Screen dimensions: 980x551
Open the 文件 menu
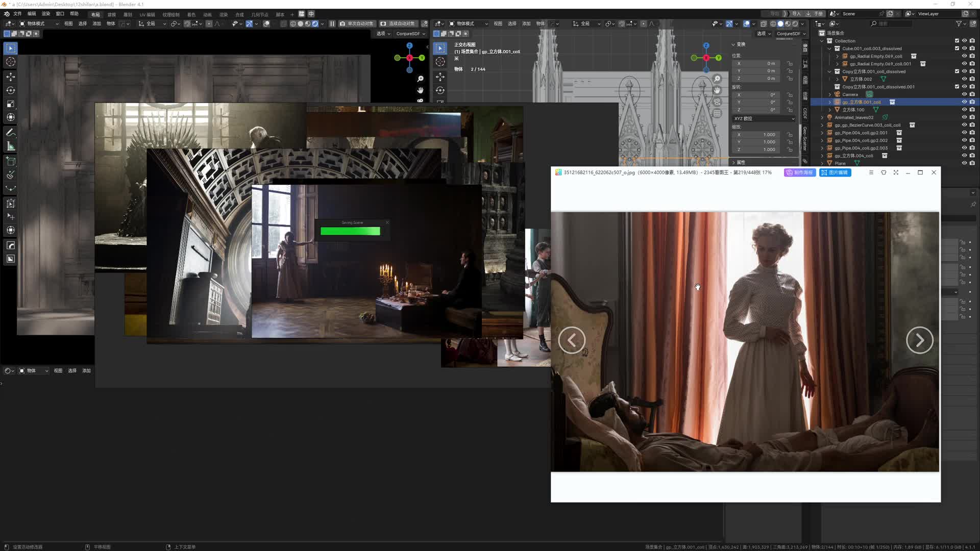(17, 14)
